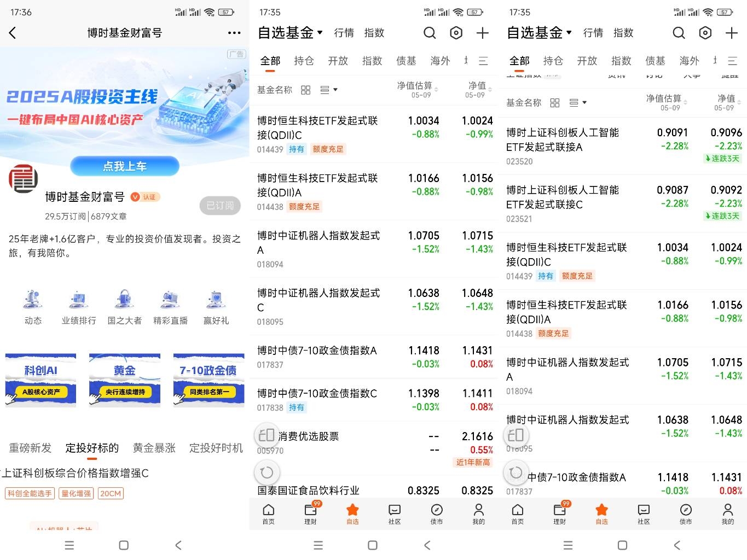This screenshot has height=560, width=747.
Task: Open 债市 on middle phone's bottom bar
Action: (437, 514)
